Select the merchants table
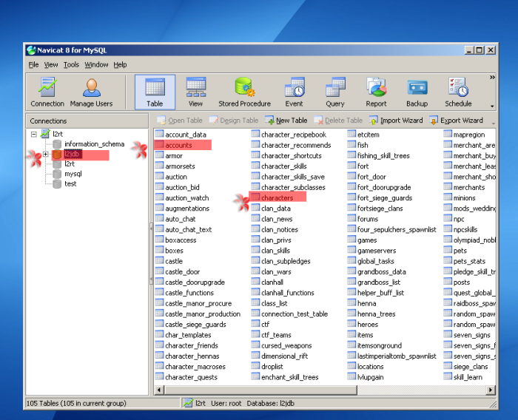518x420 pixels. [x=464, y=187]
